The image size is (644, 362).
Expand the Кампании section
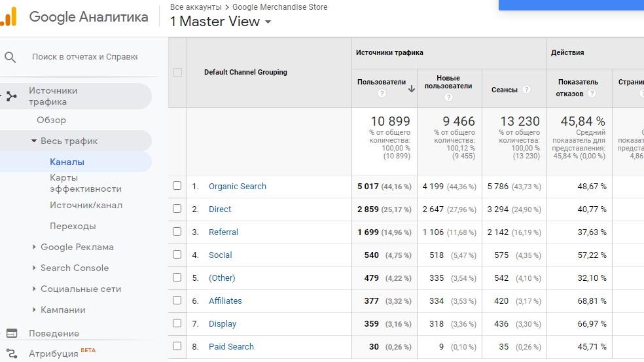click(34, 310)
